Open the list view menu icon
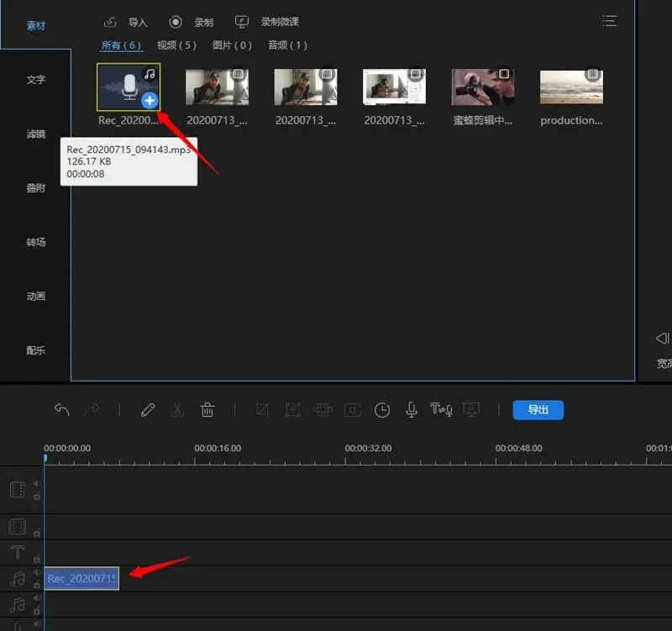This screenshot has width=672, height=631. point(610,21)
